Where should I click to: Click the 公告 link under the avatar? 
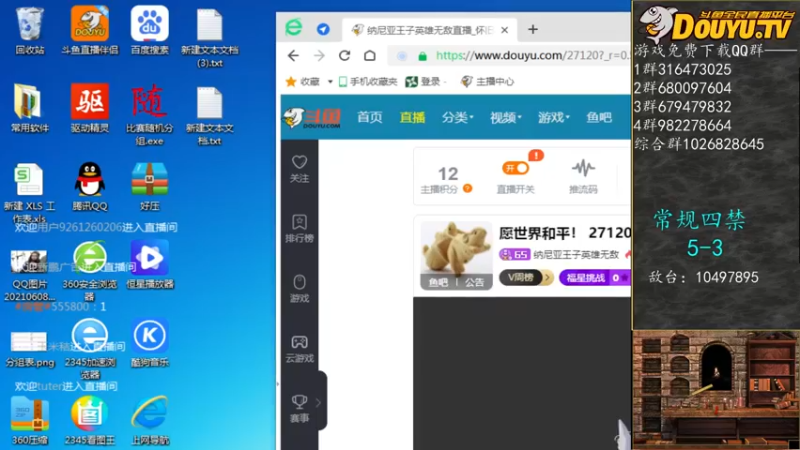click(x=474, y=282)
